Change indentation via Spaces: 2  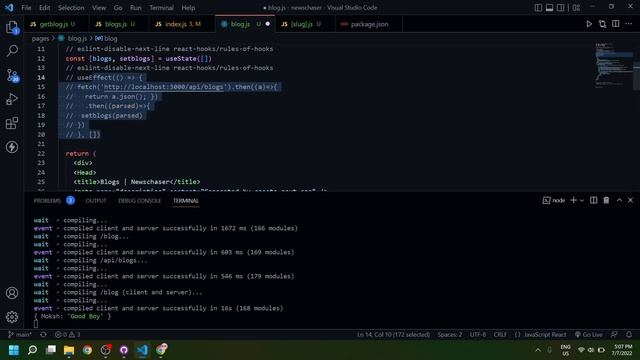450,335
